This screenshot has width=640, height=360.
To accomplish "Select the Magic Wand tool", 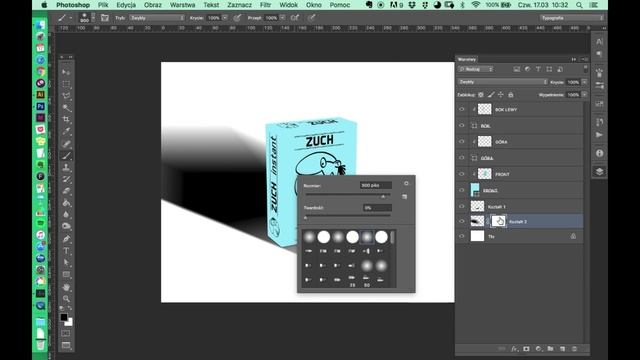I will coord(66,108).
